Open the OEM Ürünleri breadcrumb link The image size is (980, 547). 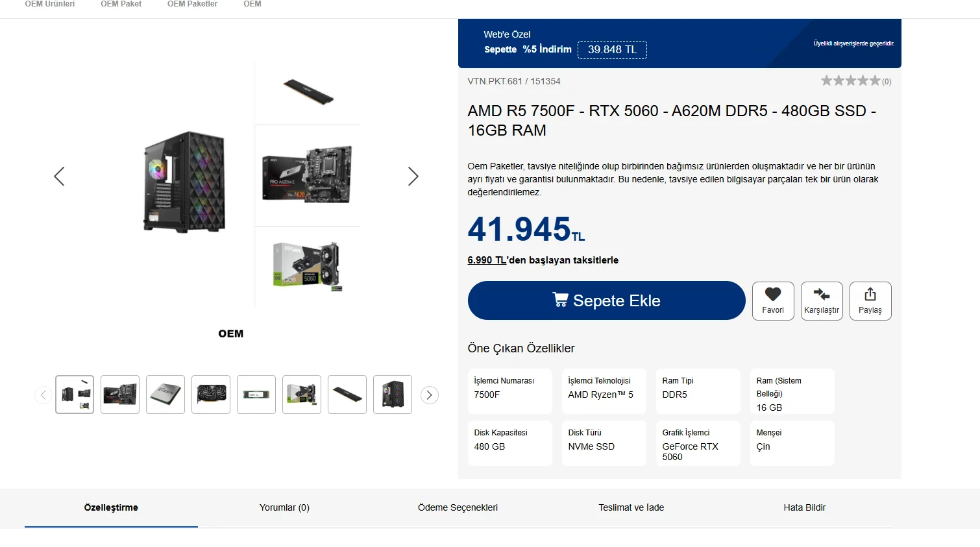(50, 4)
